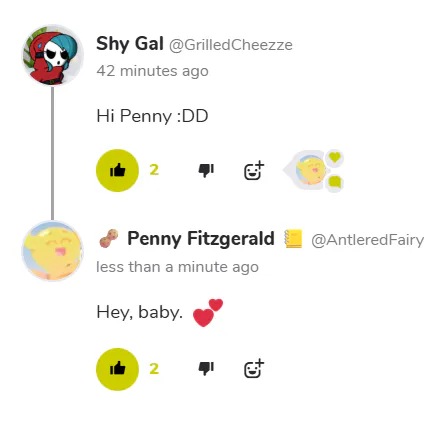Click the like thumbs-up on Penny Fitzgerald's reply
This screenshot has height=441, width=448.
point(117,369)
